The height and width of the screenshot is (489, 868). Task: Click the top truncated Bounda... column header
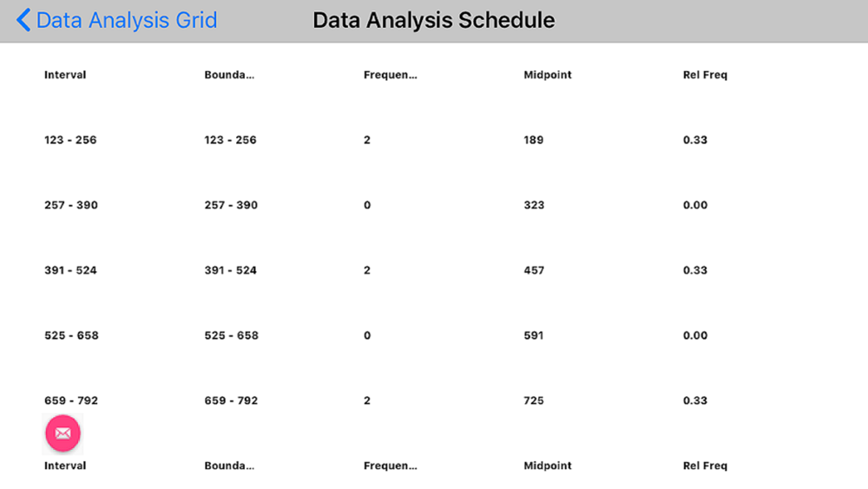[229, 75]
